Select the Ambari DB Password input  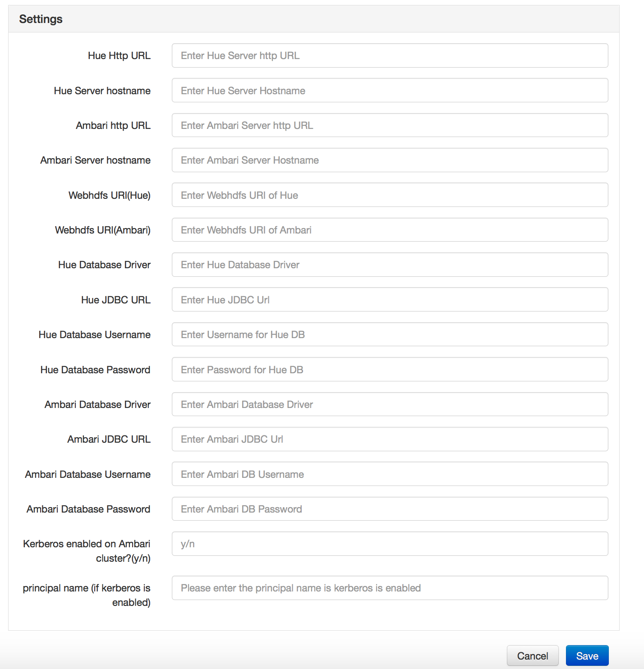point(389,509)
